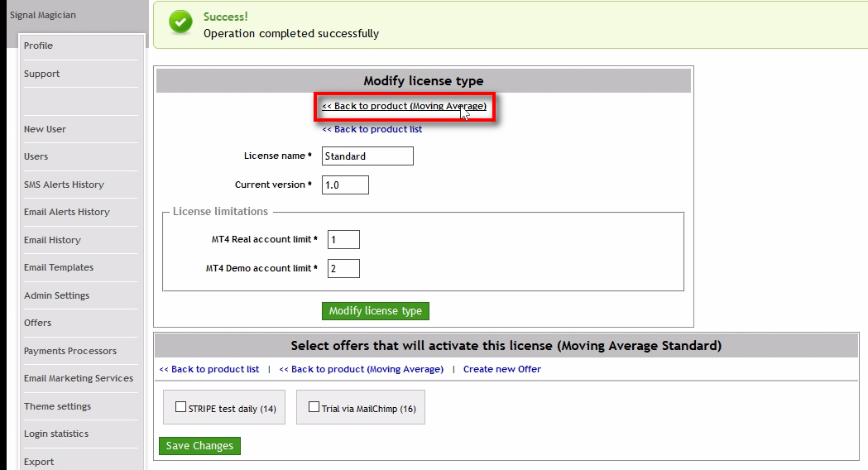
Task: Follow the highlighted Back to product (Moving Average) link
Action: (x=404, y=107)
